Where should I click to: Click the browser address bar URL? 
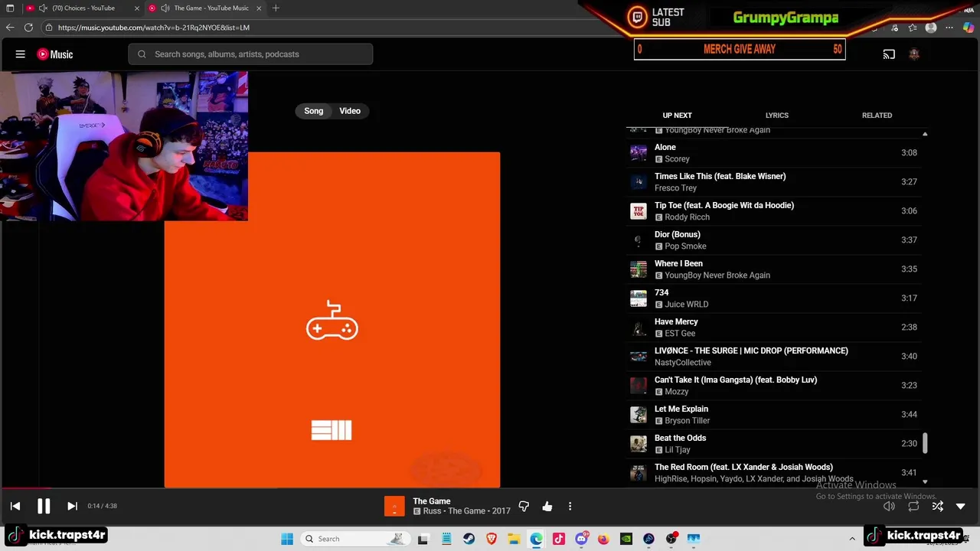click(x=154, y=28)
